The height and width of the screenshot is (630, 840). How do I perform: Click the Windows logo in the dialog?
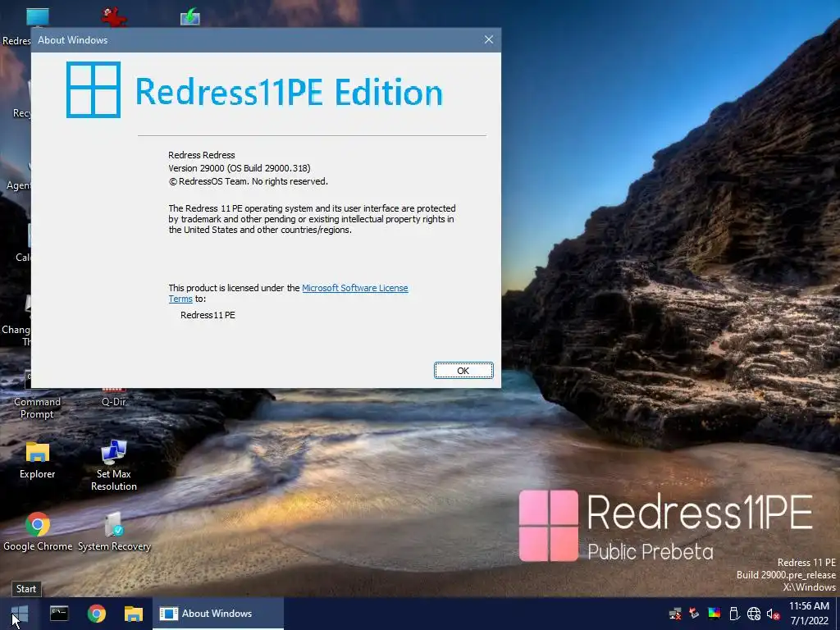coord(94,89)
